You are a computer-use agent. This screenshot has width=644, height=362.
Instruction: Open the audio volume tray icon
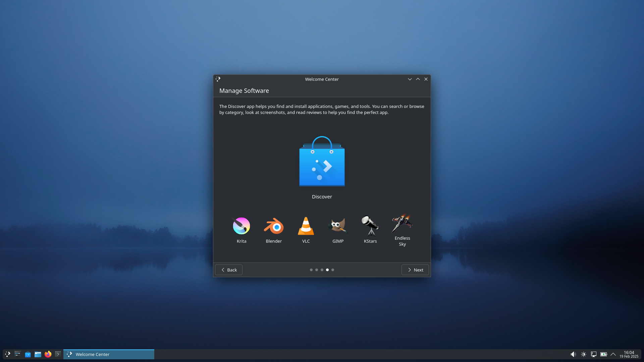click(573, 354)
